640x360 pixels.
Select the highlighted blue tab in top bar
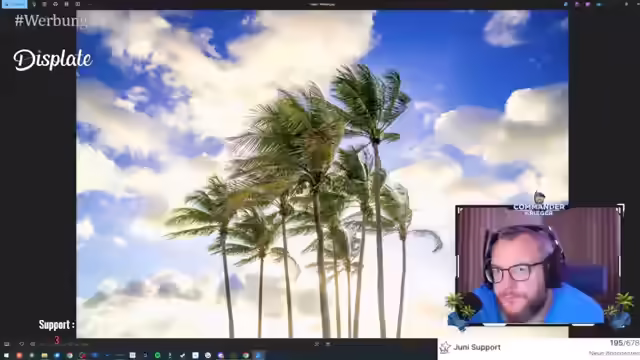14,4
